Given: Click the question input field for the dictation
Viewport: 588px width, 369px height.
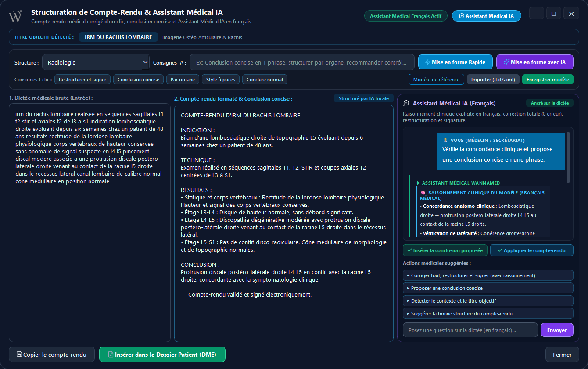Looking at the screenshot, I should (x=470, y=330).
